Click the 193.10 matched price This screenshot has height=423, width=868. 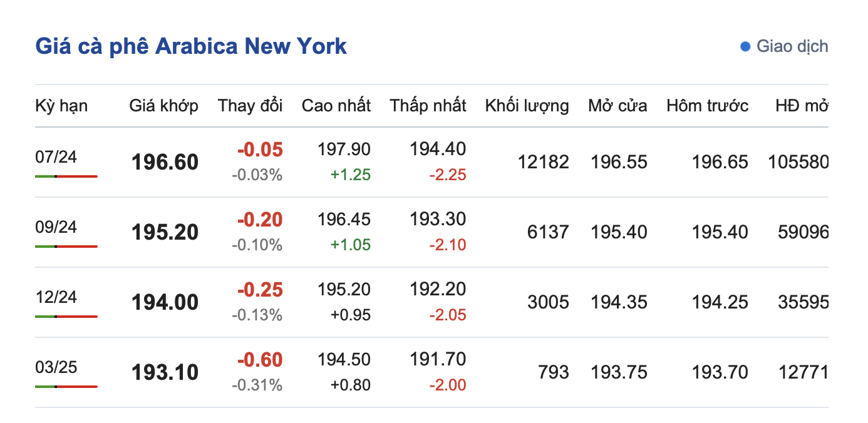[165, 373]
